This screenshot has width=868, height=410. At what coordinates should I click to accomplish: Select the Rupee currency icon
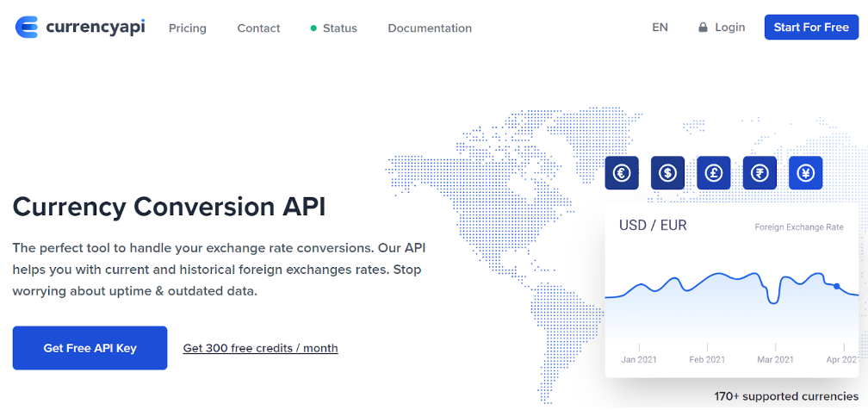click(759, 173)
